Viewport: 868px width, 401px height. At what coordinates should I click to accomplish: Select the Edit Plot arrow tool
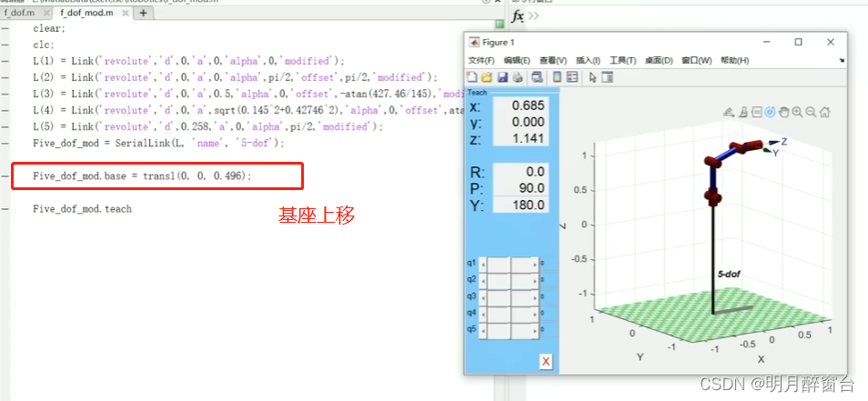click(593, 78)
